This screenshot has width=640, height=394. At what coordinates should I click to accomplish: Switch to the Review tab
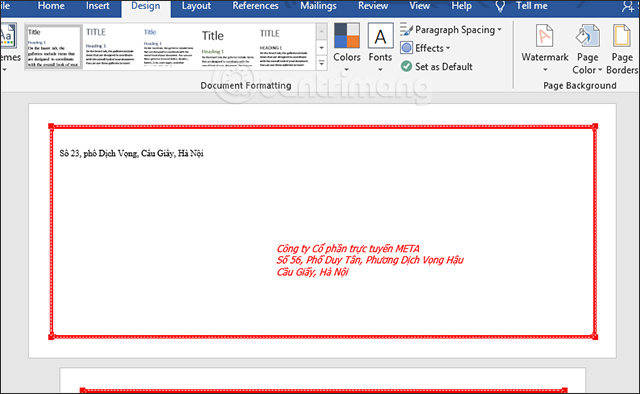click(x=373, y=6)
